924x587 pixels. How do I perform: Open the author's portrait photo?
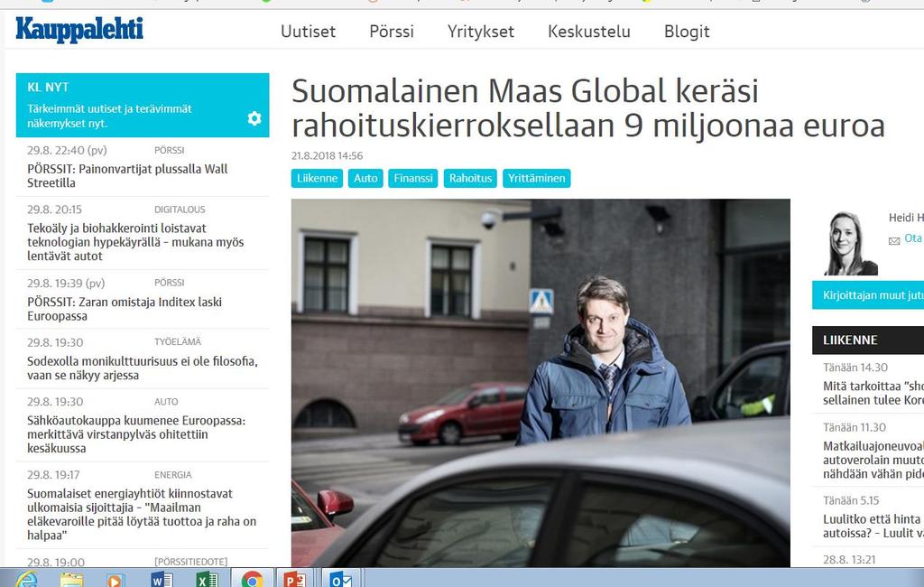[850, 243]
